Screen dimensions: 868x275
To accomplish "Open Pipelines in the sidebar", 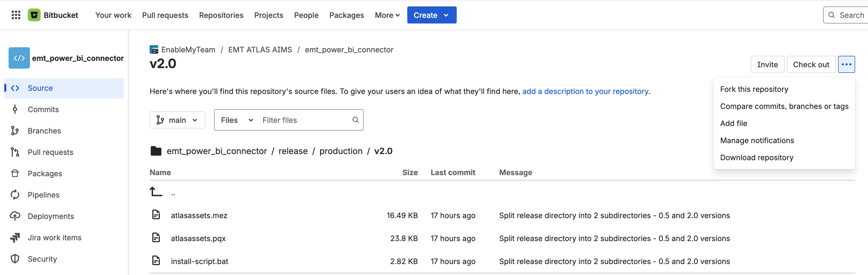I will (44, 195).
